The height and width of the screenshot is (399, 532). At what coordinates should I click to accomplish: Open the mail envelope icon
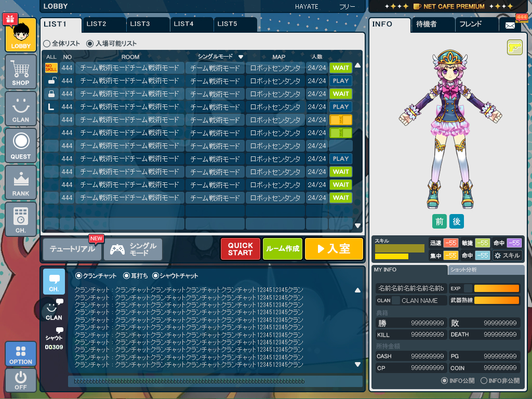pos(510,25)
